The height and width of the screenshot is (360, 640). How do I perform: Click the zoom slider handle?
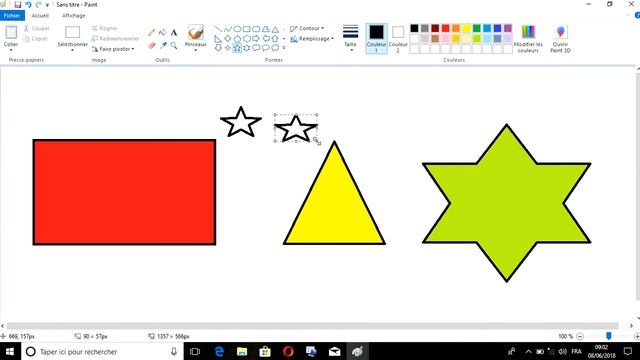(609, 336)
